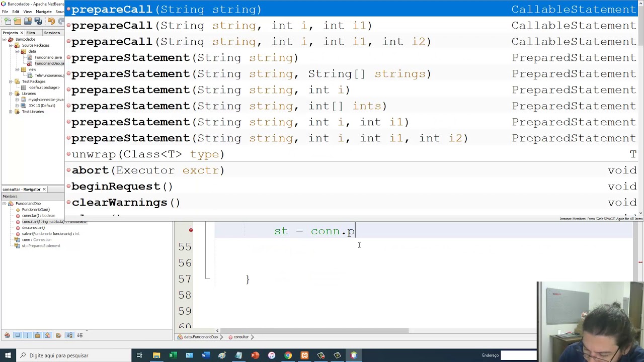Select conn : Connection field in Navigator
The width and height of the screenshot is (644, 362).
[36, 240]
